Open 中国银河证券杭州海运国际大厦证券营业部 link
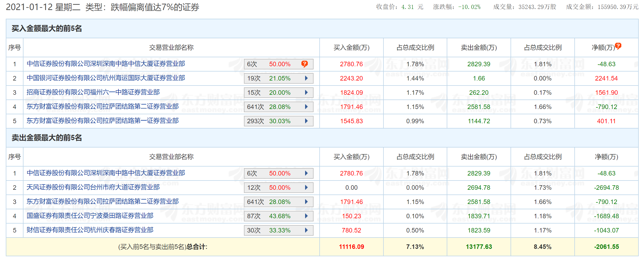 106,78
